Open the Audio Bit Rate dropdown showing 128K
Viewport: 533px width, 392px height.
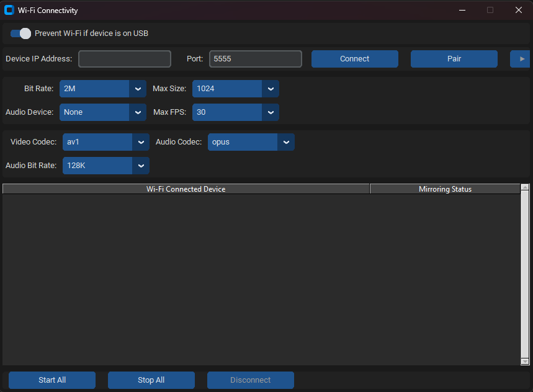tap(106, 166)
